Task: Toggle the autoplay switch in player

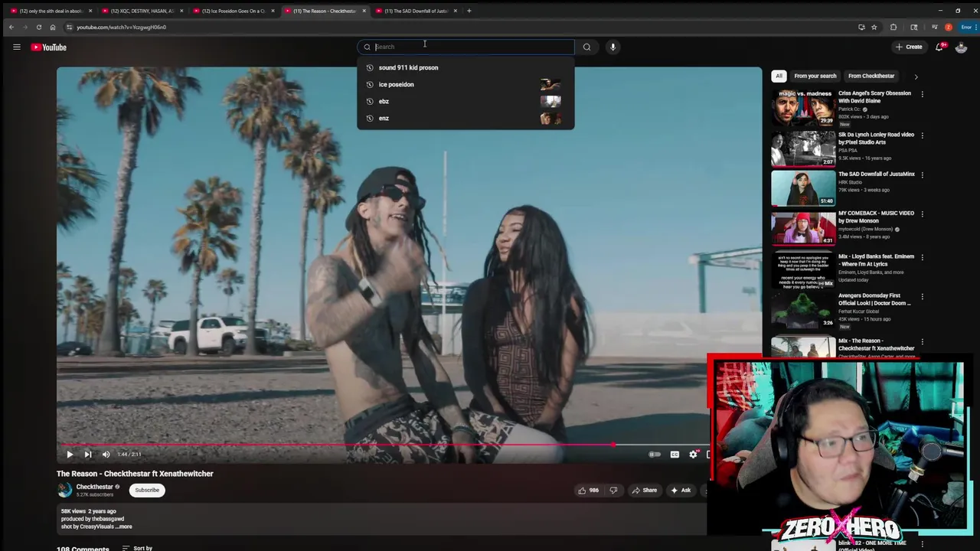Action: [x=655, y=455]
